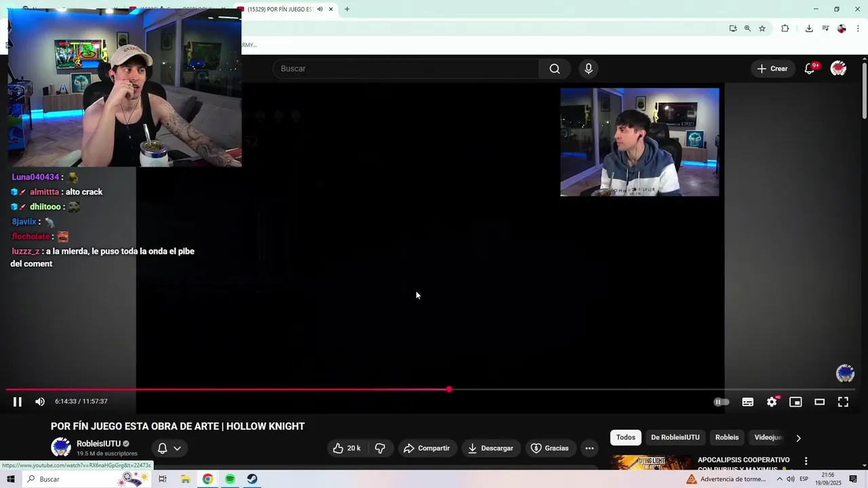The width and height of the screenshot is (868, 488).
Task: Open the RobleisIUTU channel avatar
Action: (61, 447)
